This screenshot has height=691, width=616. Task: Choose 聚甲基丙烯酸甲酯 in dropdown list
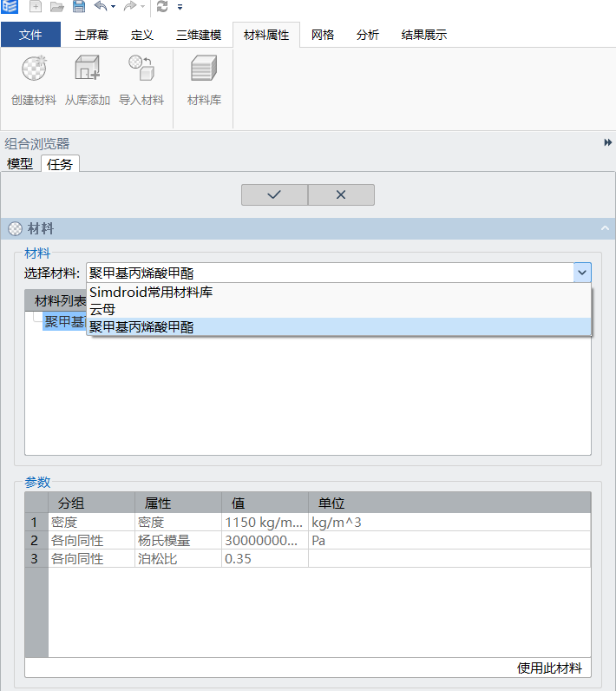pyautogui.click(x=338, y=327)
